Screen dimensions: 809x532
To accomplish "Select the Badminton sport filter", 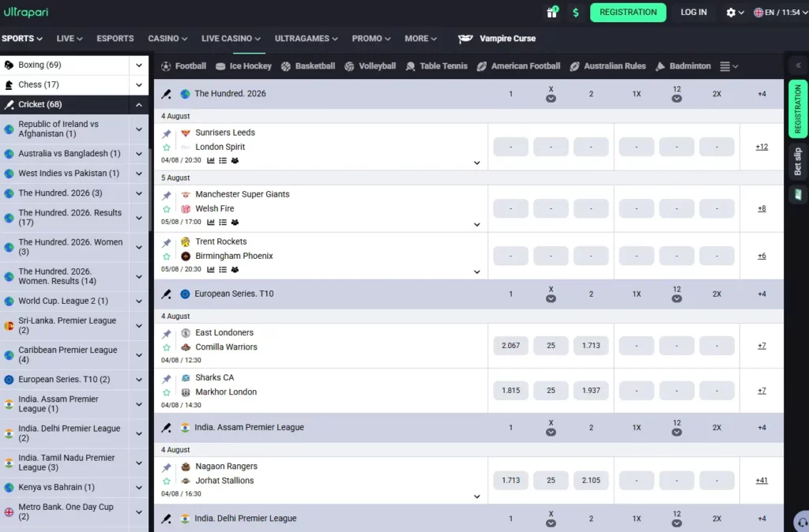I will [683, 66].
